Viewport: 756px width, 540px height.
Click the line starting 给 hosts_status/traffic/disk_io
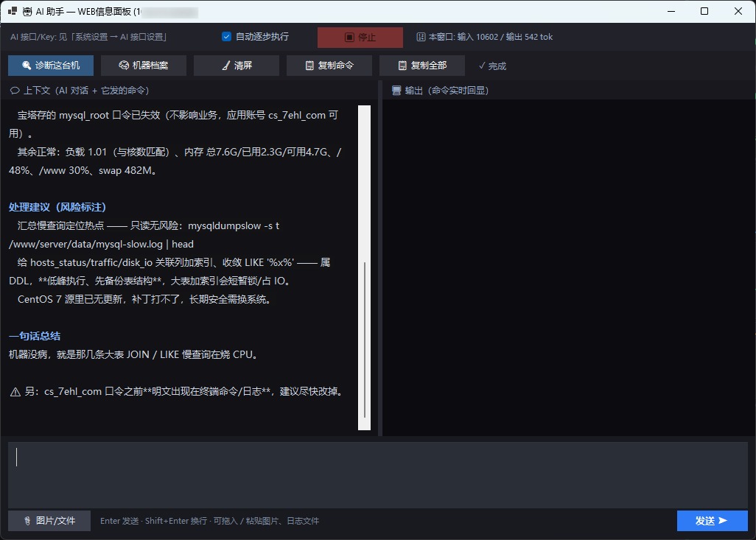coord(174,262)
